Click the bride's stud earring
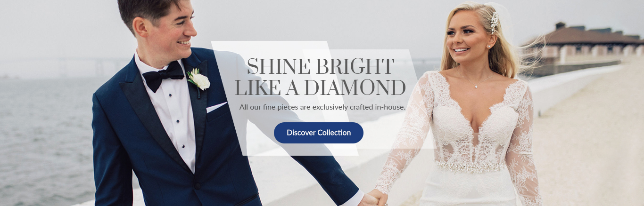Viewport: 644px width, 206px height. point(488,46)
